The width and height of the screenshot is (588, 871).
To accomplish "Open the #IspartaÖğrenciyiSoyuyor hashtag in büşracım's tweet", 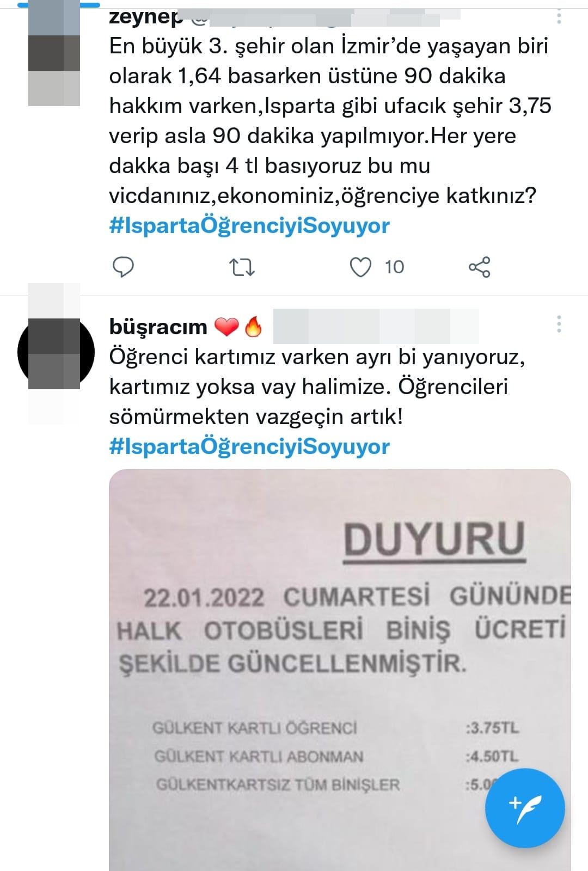I will 249,446.
